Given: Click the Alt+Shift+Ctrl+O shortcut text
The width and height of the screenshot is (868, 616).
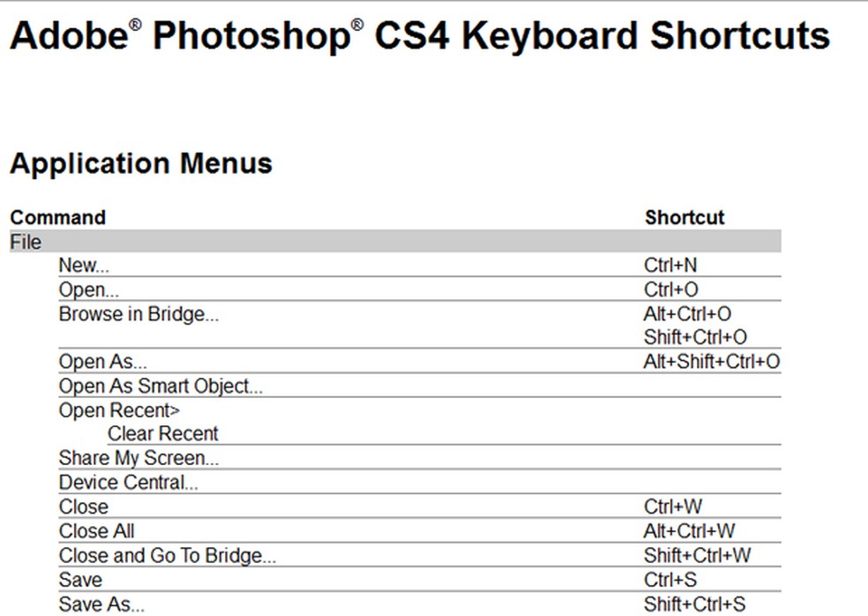Looking at the screenshot, I should click(712, 362).
